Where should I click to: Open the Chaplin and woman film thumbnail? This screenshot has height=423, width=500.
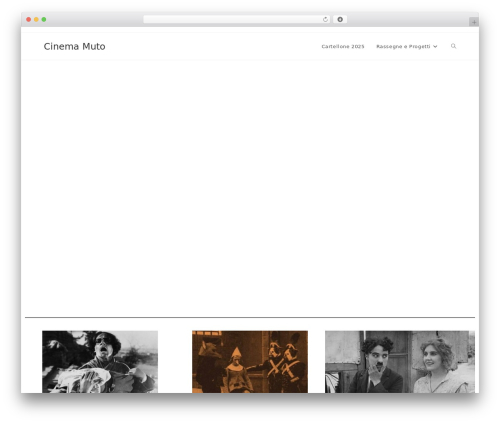coord(400,362)
